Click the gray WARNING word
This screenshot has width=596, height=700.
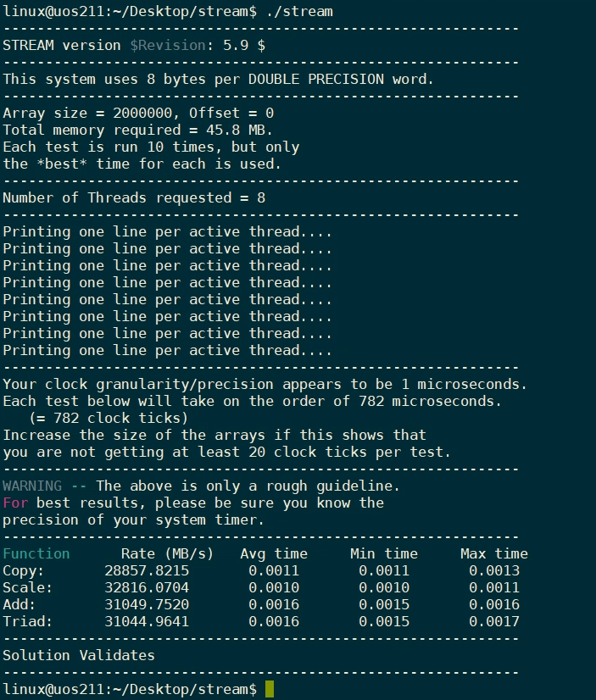[32, 486]
